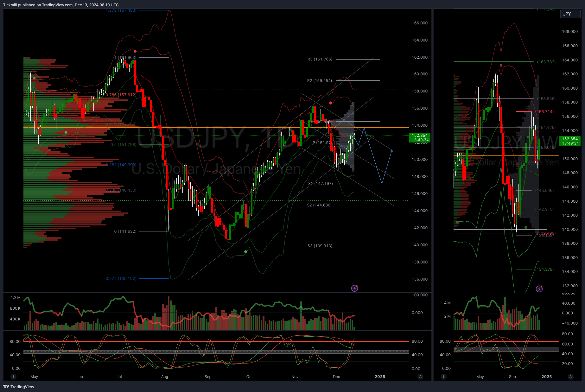This screenshot has width=585, height=392.
Task: Click the S1 (147.197) pivot label
Action: click(x=321, y=184)
